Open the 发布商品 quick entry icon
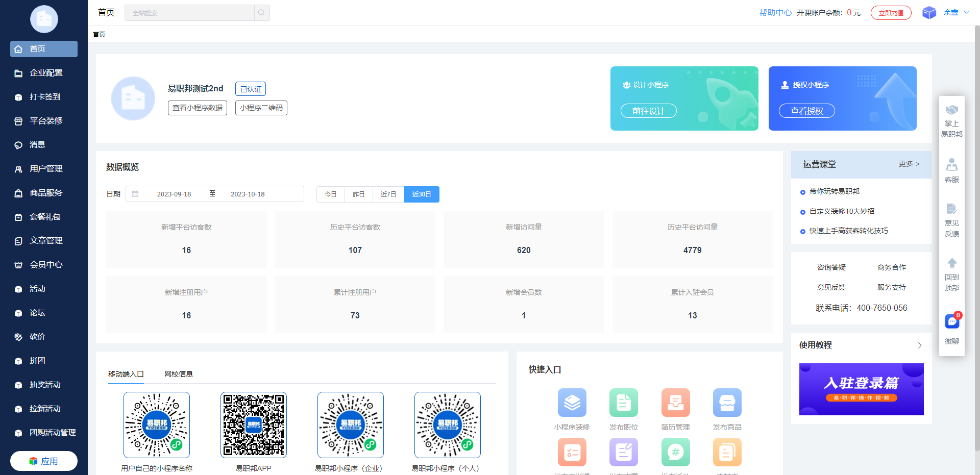980x475 pixels. click(727, 403)
